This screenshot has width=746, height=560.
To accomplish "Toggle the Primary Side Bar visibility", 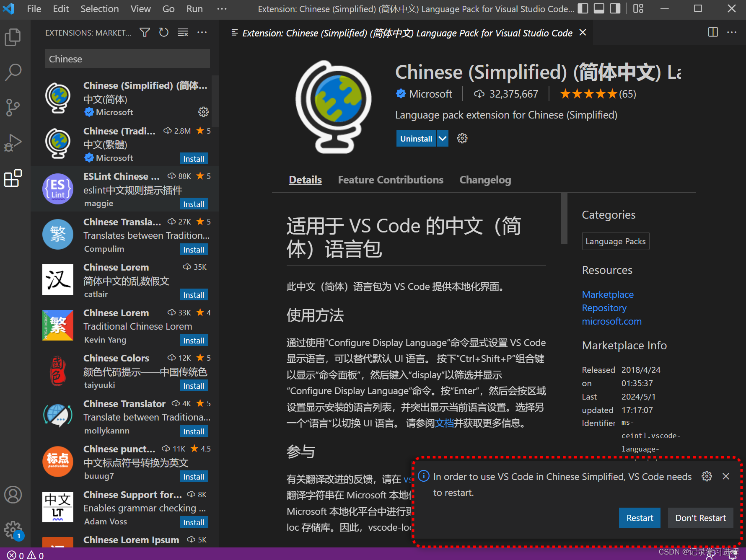I will pyautogui.click(x=583, y=8).
